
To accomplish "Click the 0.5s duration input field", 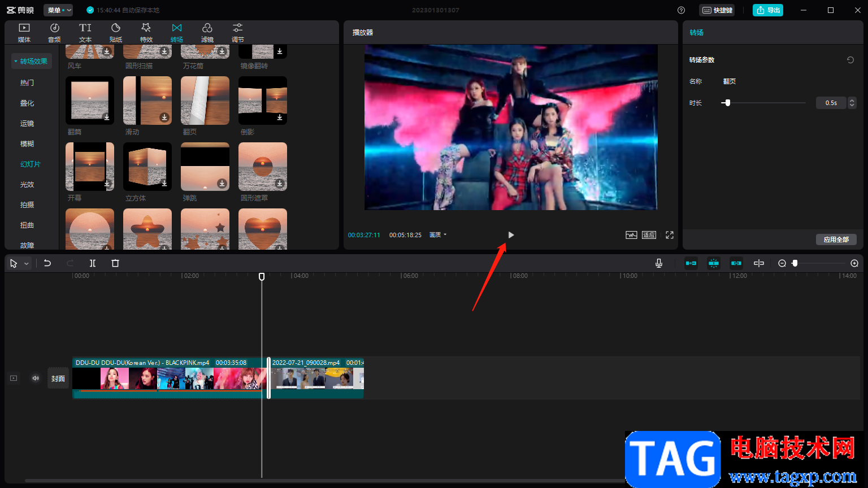I will coord(831,103).
